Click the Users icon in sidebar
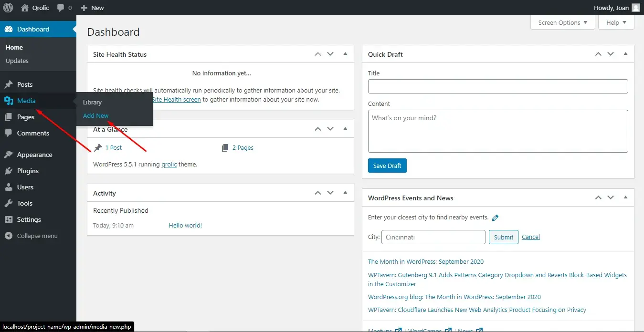The width and height of the screenshot is (644, 332). tap(9, 187)
